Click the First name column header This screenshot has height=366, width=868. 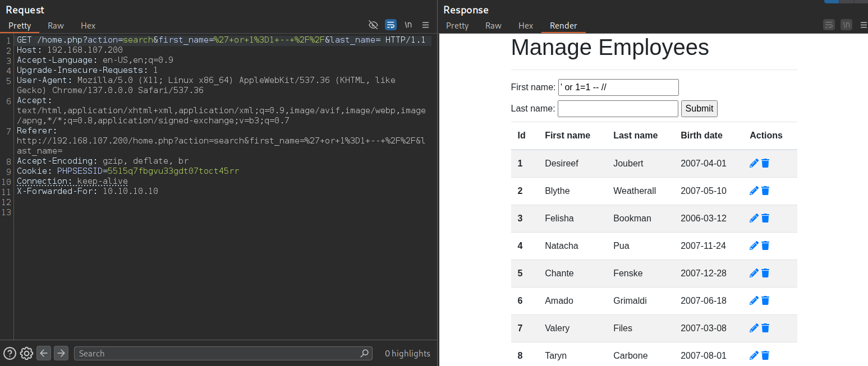[x=567, y=135]
